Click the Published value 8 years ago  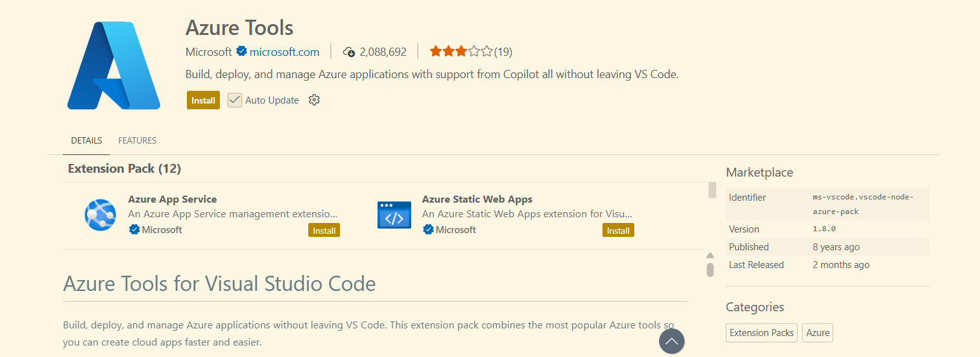836,247
